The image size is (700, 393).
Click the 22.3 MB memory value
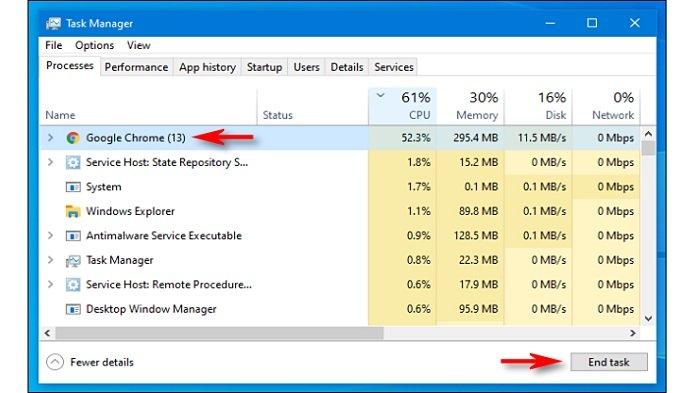[x=479, y=260]
